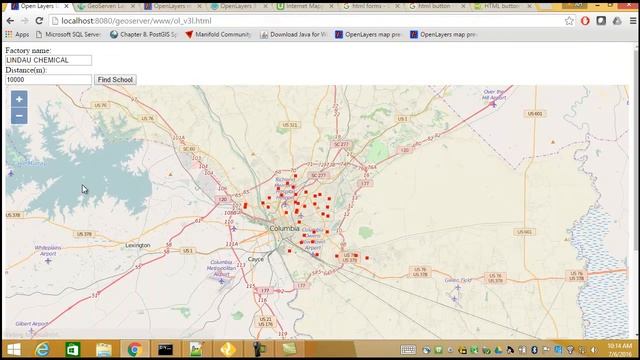
Task: Click Whiteplains Airport label on map
Action: (48, 251)
